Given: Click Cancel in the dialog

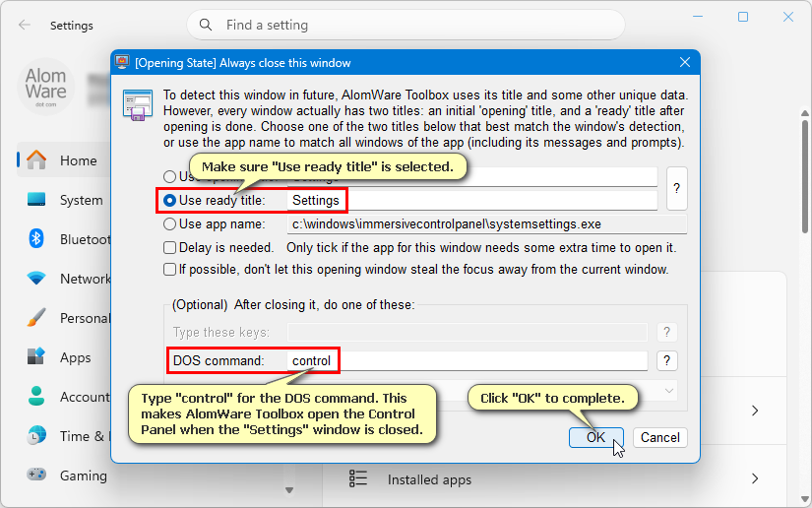Looking at the screenshot, I should pos(659,437).
